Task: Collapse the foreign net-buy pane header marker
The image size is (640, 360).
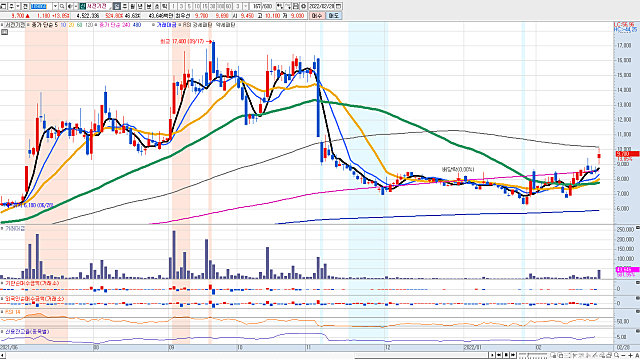Action: (2, 299)
